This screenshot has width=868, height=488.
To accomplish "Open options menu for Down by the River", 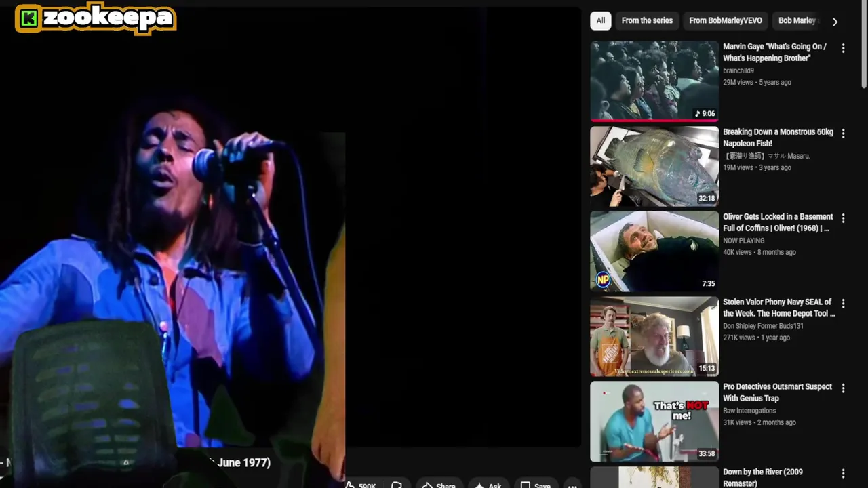I will 843,474.
